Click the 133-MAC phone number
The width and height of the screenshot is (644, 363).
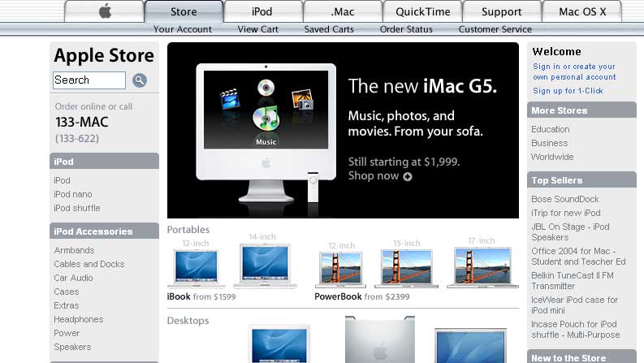click(x=82, y=122)
